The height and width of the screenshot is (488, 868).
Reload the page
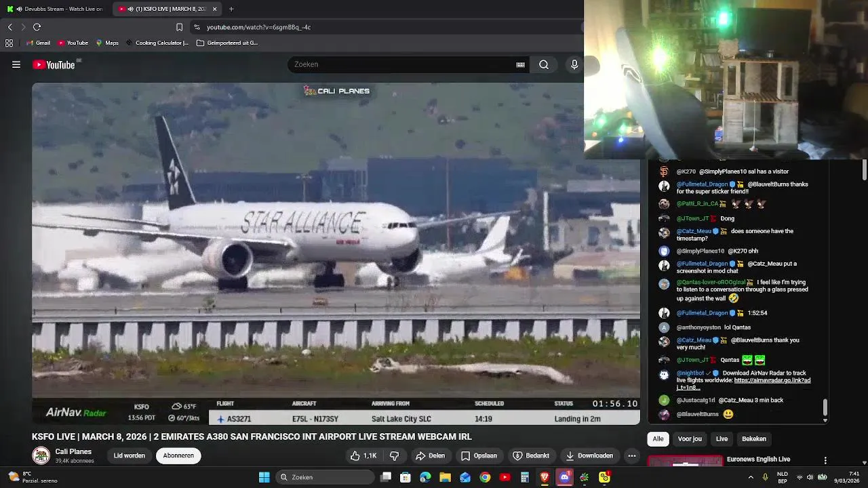[37, 27]
